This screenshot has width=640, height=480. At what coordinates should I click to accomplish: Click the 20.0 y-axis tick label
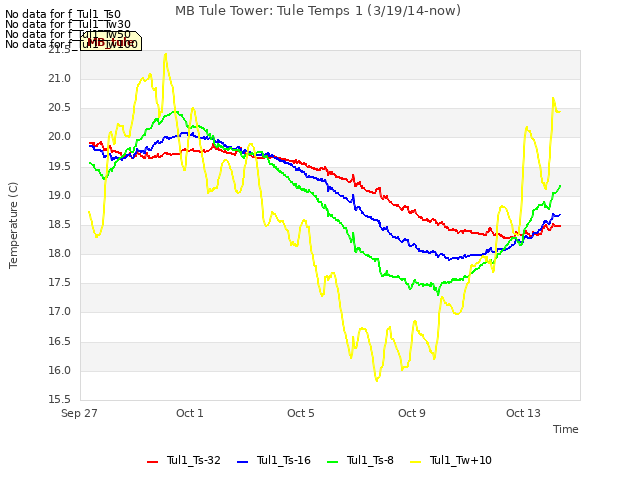[x=60, y=137]
